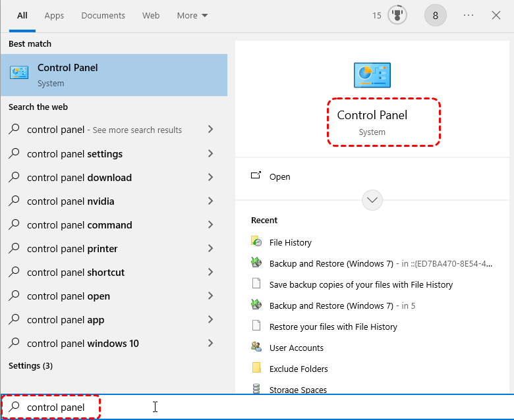Open Settings (3) results group

point(30,365)
